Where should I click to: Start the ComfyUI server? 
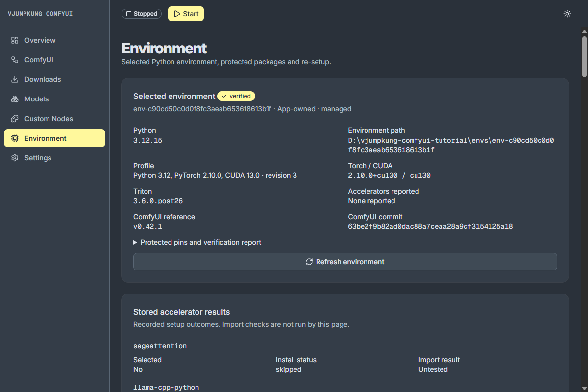[x=186, y=14]
